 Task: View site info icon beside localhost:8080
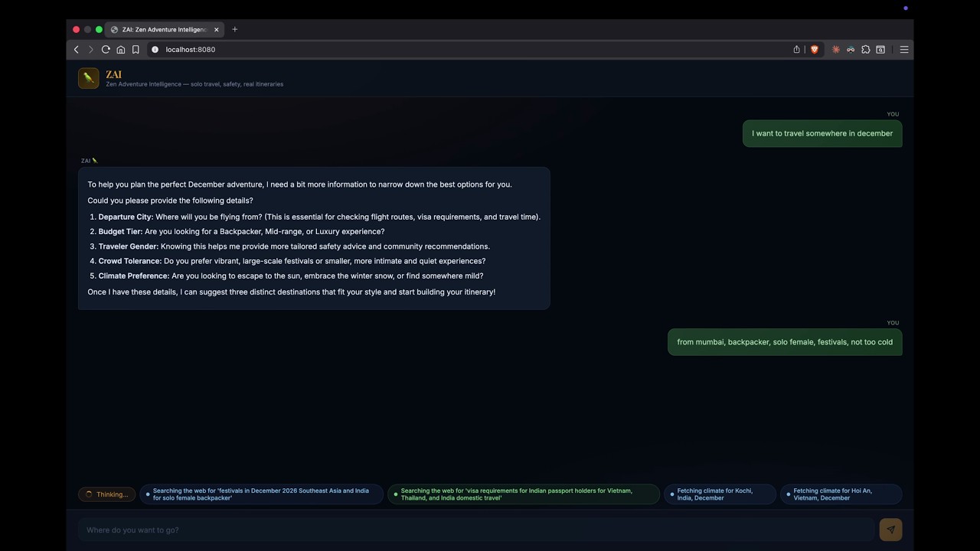click(x=155, y=50)
